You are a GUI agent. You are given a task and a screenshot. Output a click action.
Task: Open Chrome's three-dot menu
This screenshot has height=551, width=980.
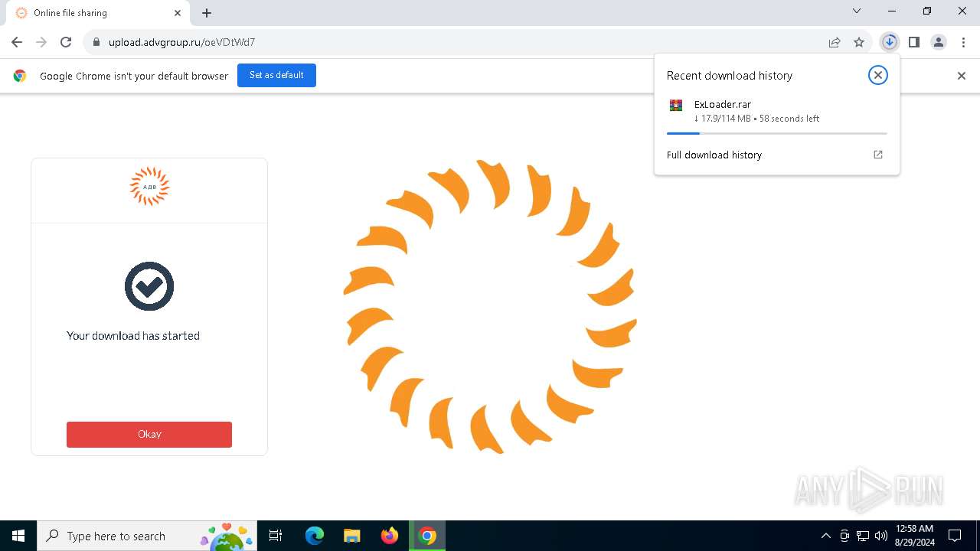coord(963,42)
